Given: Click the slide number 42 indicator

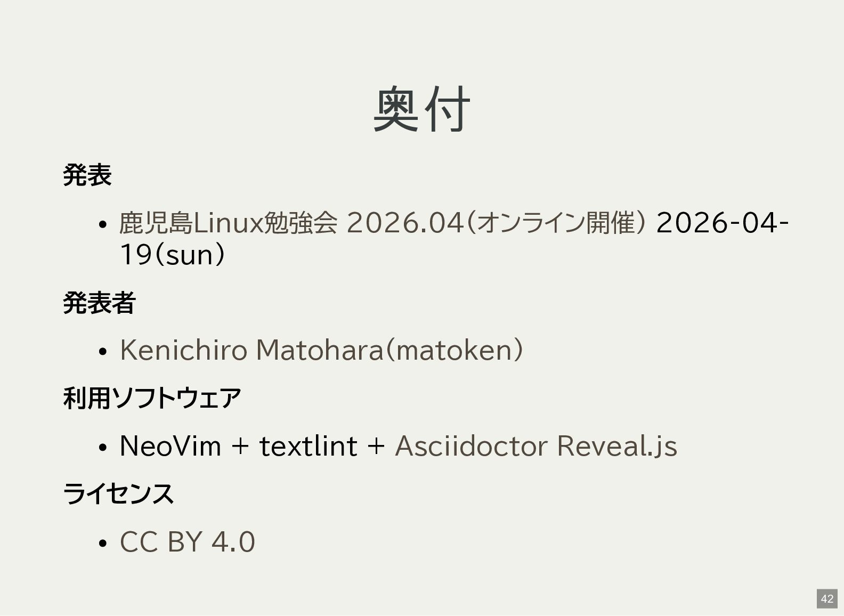Looking at the screenshot, I should 826,598.
